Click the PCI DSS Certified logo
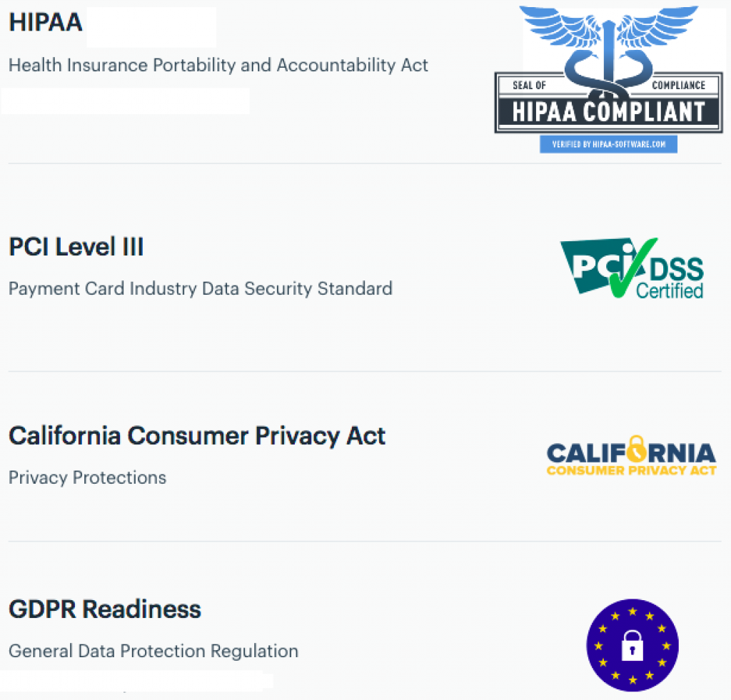Screen dimensions: 731x700 pyautogui.click(x=632, y=268)
